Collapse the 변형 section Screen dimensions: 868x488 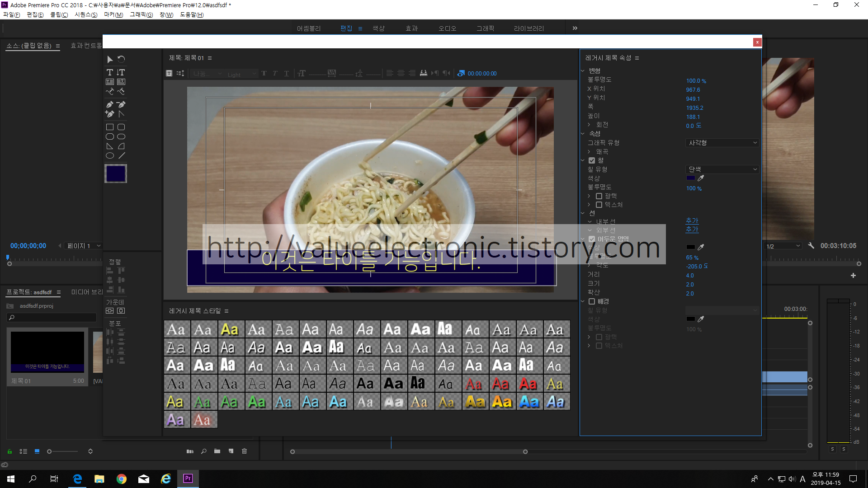click(x=583, y=71)
